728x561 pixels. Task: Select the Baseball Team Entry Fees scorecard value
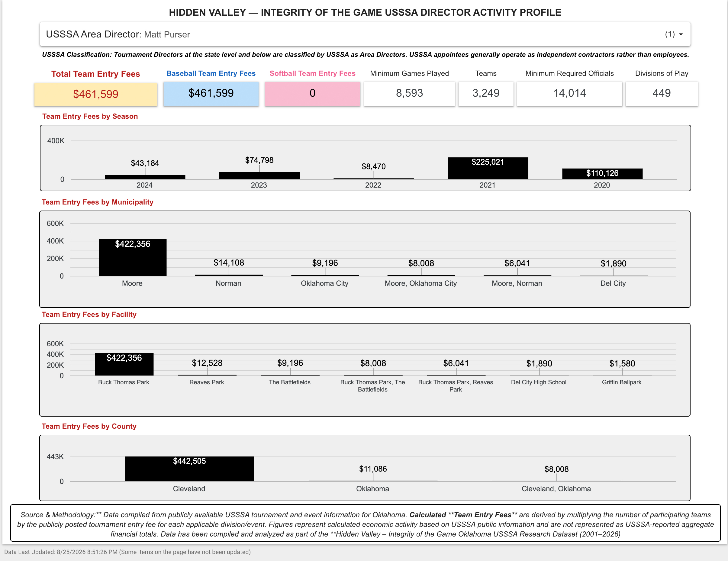(x=211, y=93)
